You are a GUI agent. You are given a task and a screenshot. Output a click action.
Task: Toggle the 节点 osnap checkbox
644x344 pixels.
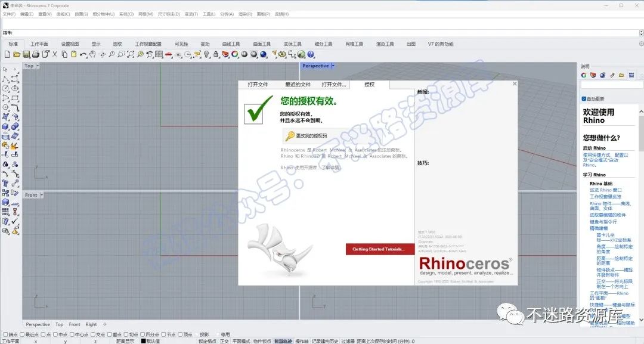pyautogui.click(x=164, y=334)
